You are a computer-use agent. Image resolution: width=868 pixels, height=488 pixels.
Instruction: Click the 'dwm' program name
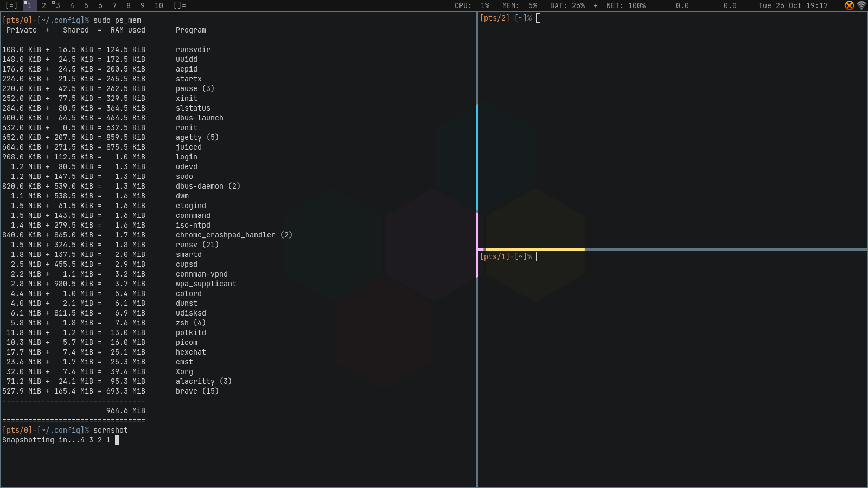(182, 196)
